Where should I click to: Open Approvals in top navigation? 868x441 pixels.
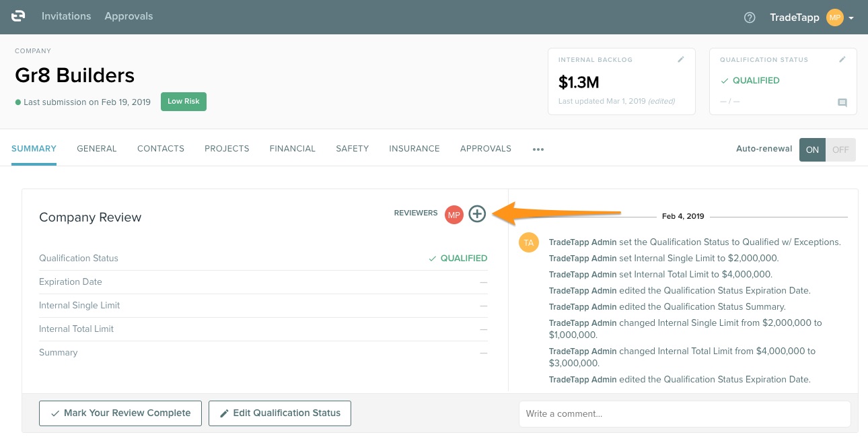pos(129,16)
